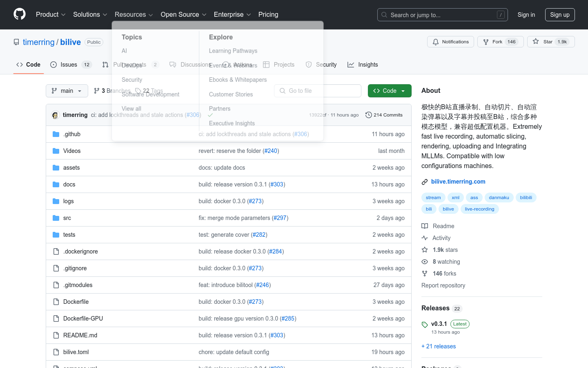Star the bilive repository
Viewport: 588px width, 368px height.
[551, 42]
